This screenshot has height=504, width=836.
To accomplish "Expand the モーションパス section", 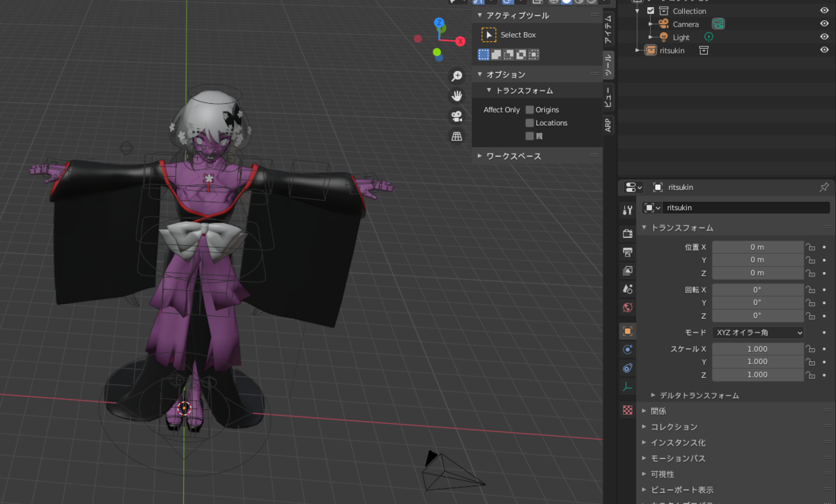I will click(x=644, y=459).
